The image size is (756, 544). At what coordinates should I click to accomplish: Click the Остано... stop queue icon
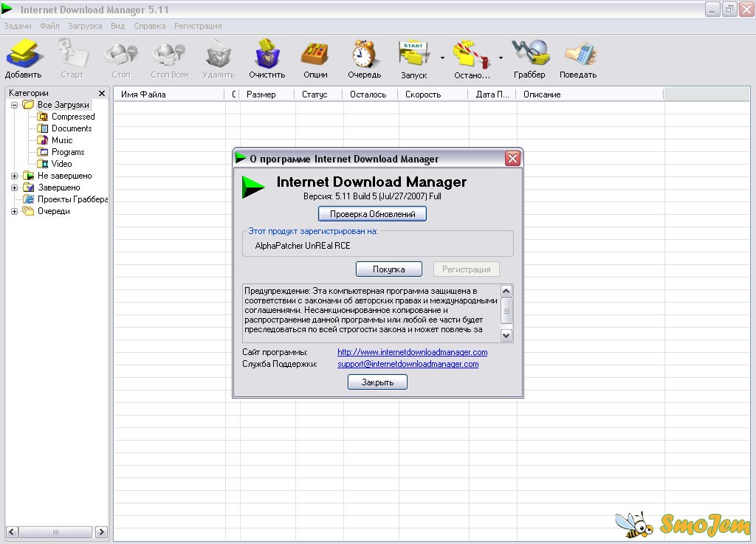pos(472,54)
